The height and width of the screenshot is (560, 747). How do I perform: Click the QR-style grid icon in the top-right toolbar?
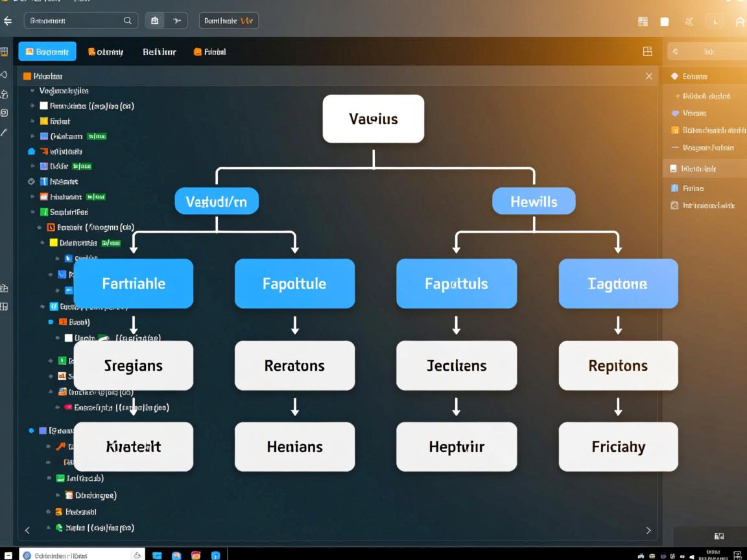click(643, 21)
